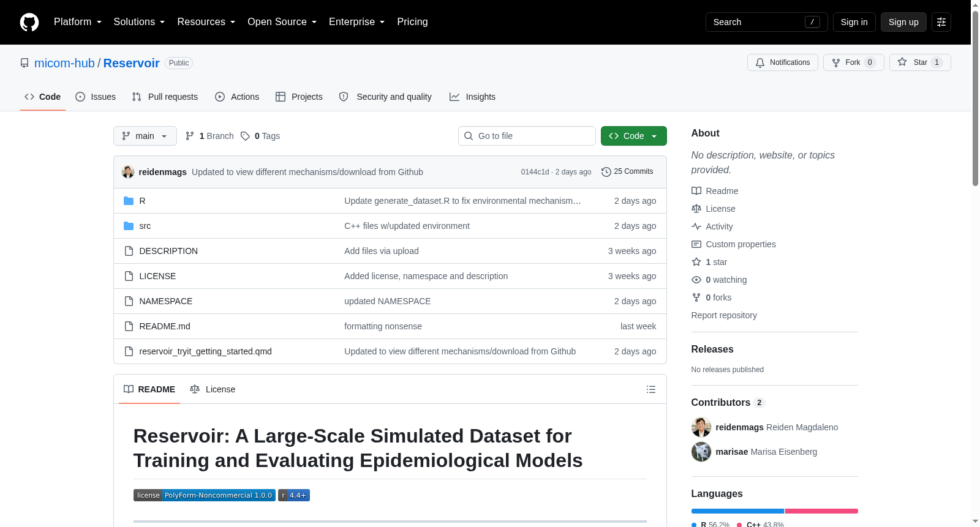Open the Issues tab
Image resolution: width=980 pixels, height=527 pixels.
point(96,97)
